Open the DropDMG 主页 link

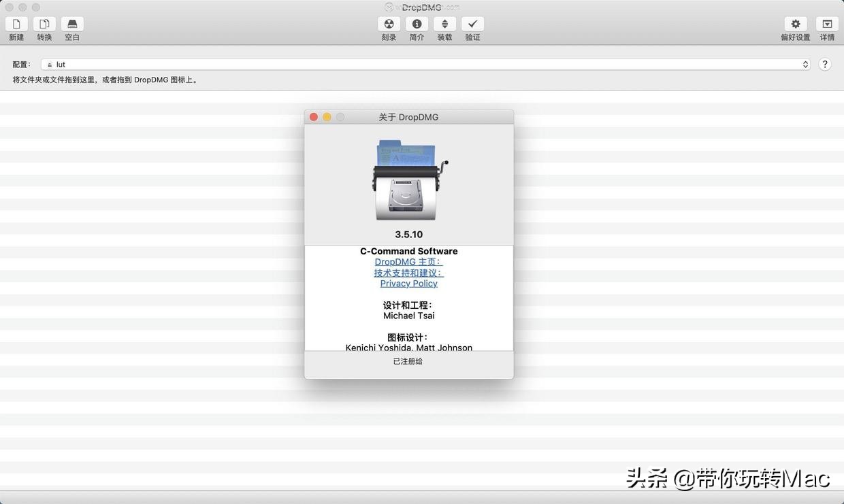click(408, 261)
